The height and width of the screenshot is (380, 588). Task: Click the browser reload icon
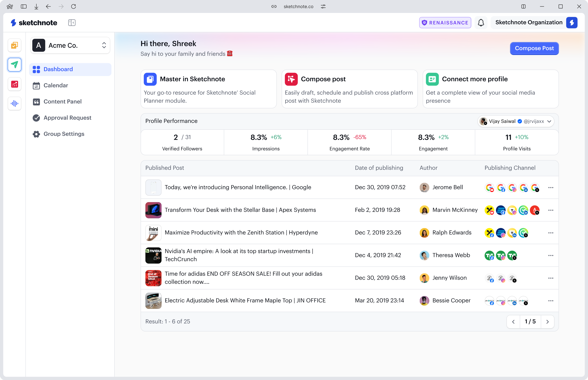tap(73, 6)
